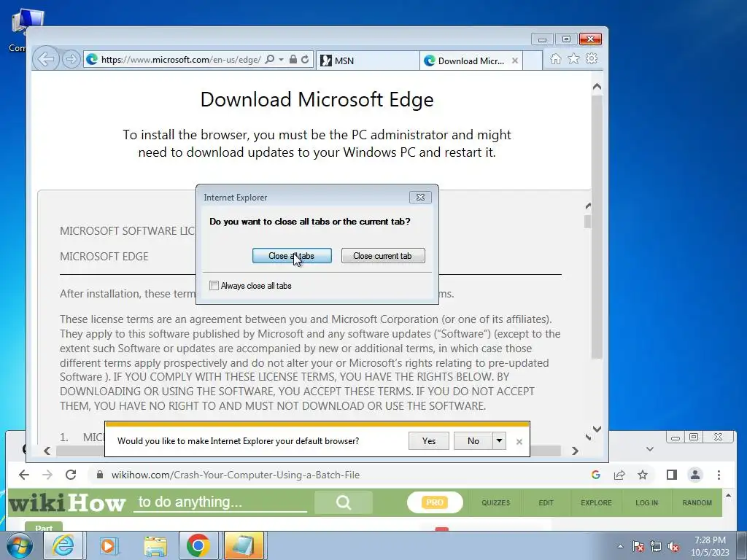Open the IE address bar autocomplete dropdown arrow
Image resolution: width=747 pixels, height=560 pixels.
[x=281, y=60]
